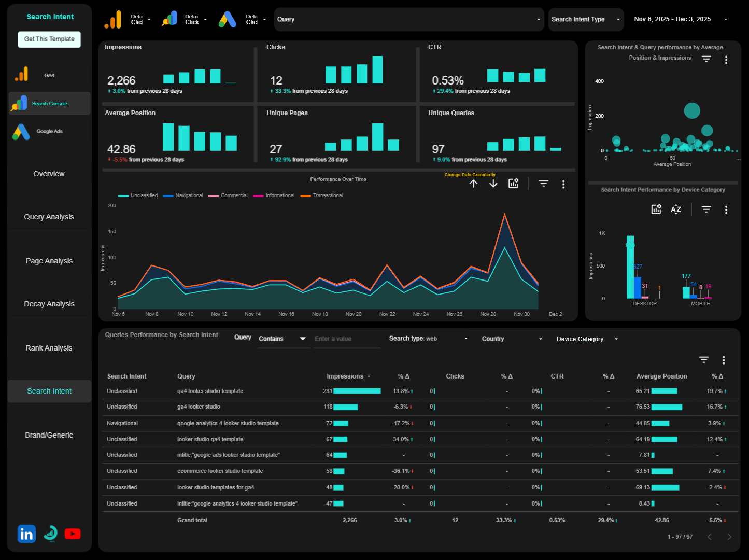
Task: Open the YouTube channel icon at bottom
Action: [73, 533]
